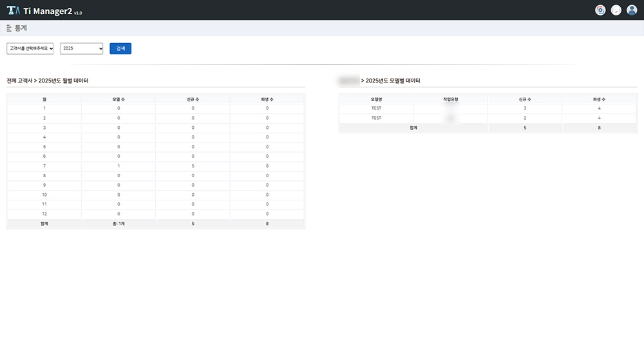Click the 작업유형 column header
The height and width of the screenshot is (337, 644).
[451, 99]
